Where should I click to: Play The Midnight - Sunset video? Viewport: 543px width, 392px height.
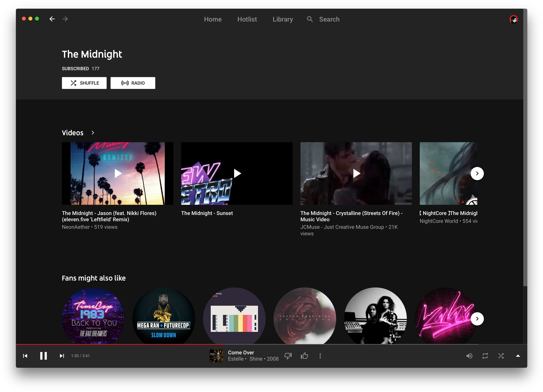237,173
